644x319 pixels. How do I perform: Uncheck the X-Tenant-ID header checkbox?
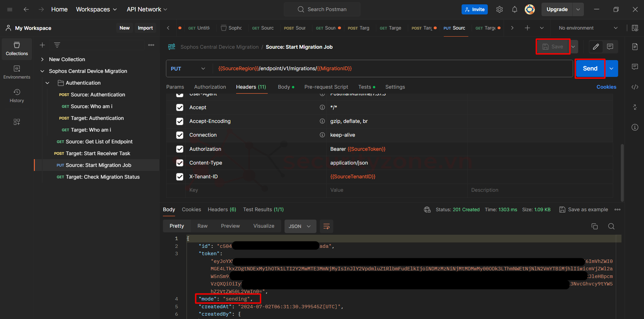coord(180,177)
